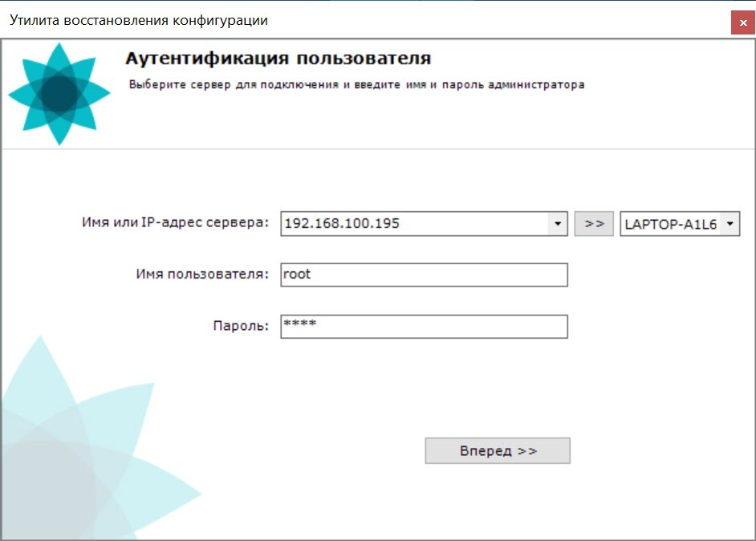This screenshot has height=541, width=756.
Task: Click the "Пароль" label
Action: (240, 327)
